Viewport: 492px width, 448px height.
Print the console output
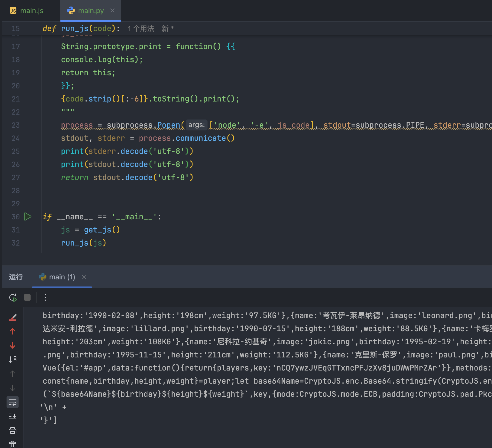point(13,431)
